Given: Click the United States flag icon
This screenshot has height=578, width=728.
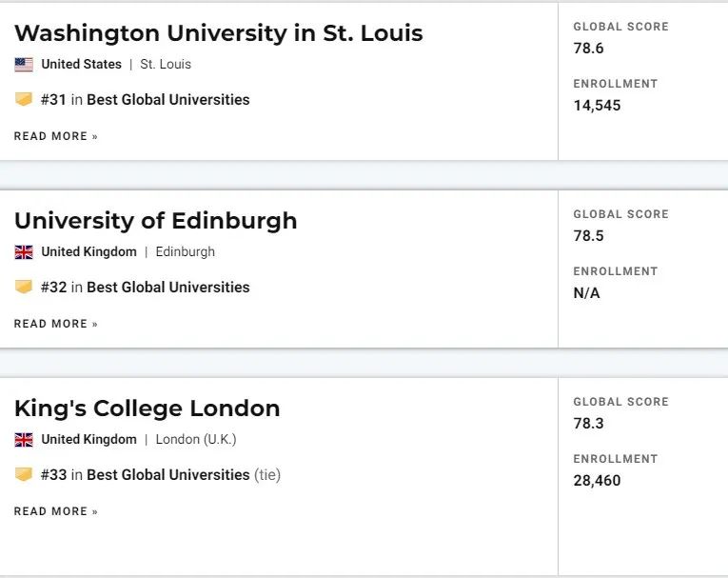Looking at the screenshot, I should click(x=24, y=65).
